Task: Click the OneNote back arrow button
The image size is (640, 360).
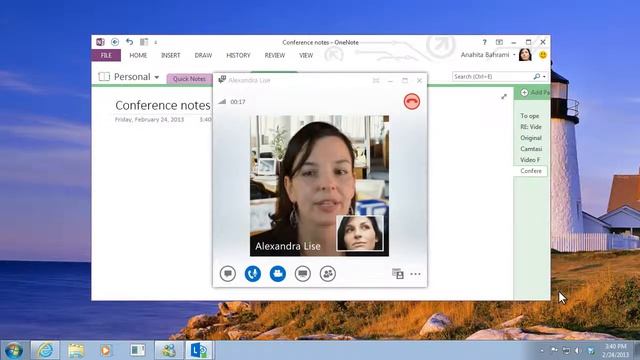Action: pyautogui.click(x=115, y=42)
